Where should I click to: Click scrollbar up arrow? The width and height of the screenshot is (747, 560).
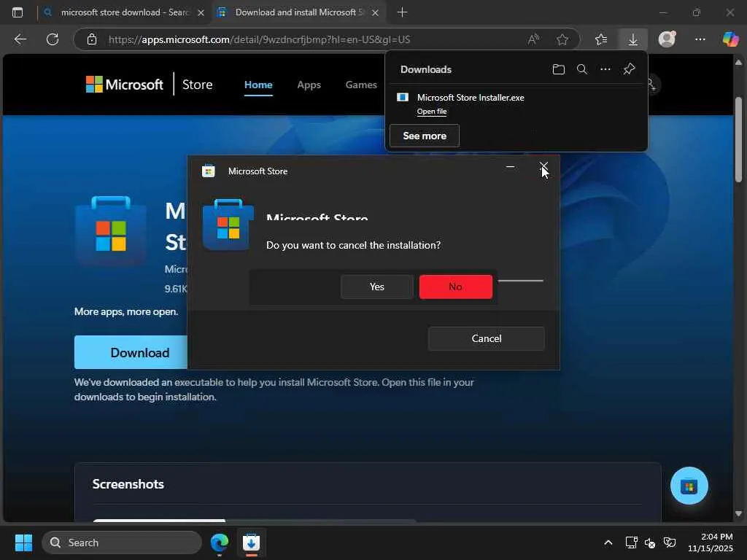[738, 63]
